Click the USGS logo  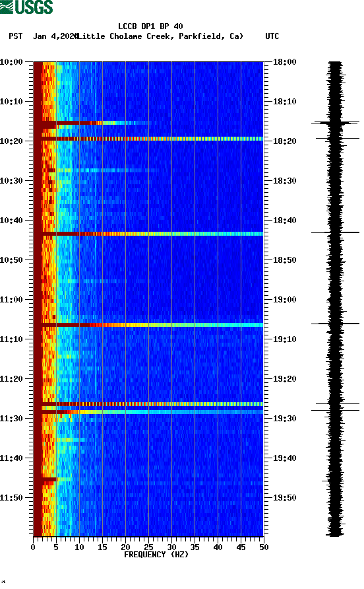pos(26,7)
